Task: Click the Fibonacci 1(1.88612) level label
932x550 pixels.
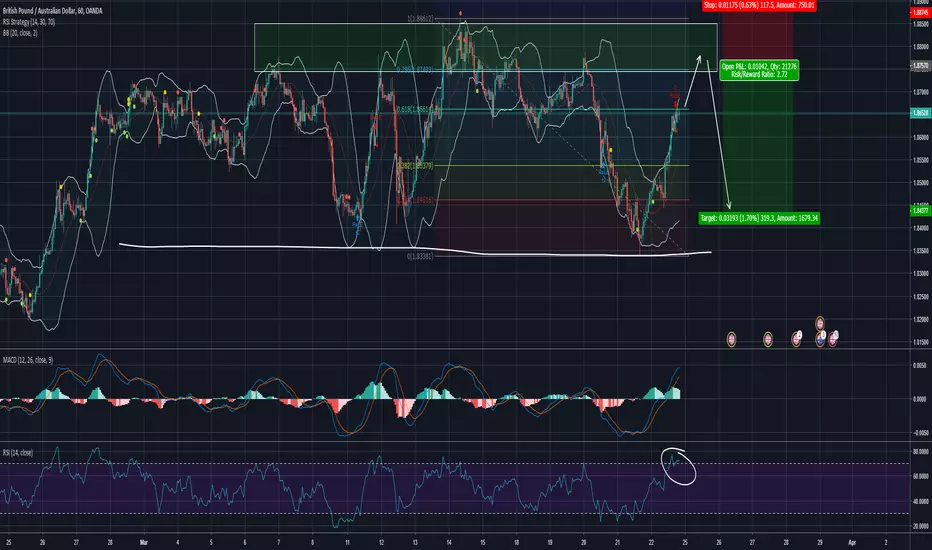Action: 421,19
